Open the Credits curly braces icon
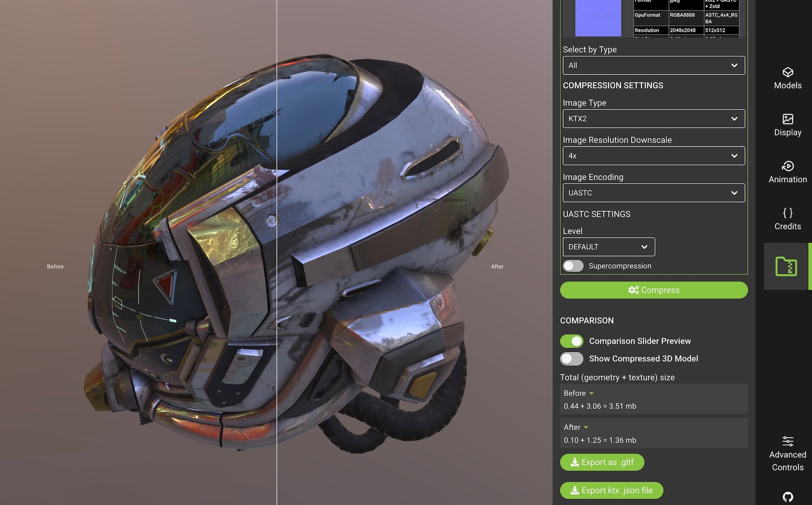This screenshot has height=505, width=812. 788,213
